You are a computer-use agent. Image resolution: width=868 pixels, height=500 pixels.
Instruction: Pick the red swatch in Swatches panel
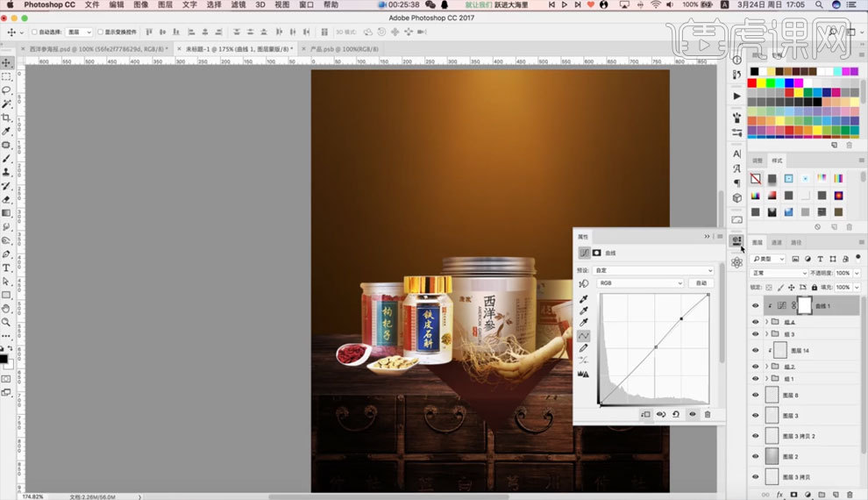click(x=751, y=83)
